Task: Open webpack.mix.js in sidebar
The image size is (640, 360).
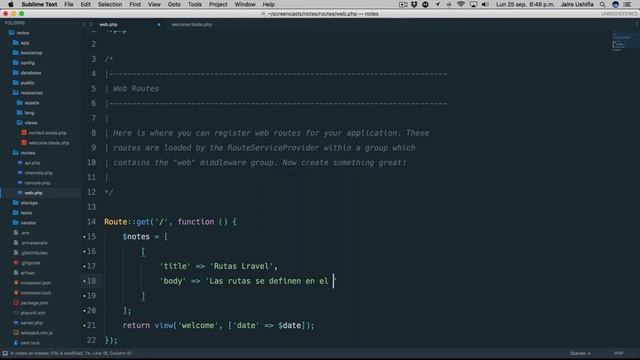Action: point(33,333)
